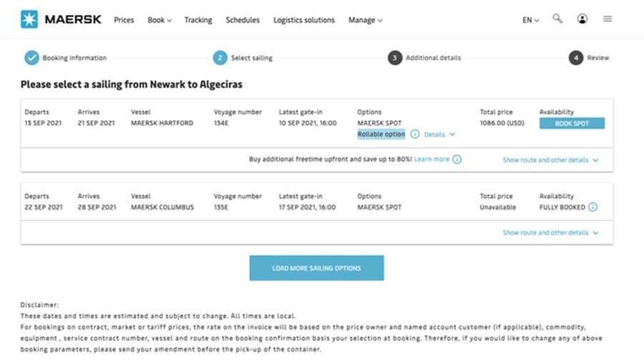
Task: Open the user account profile icon
Action: coord(582,19)
